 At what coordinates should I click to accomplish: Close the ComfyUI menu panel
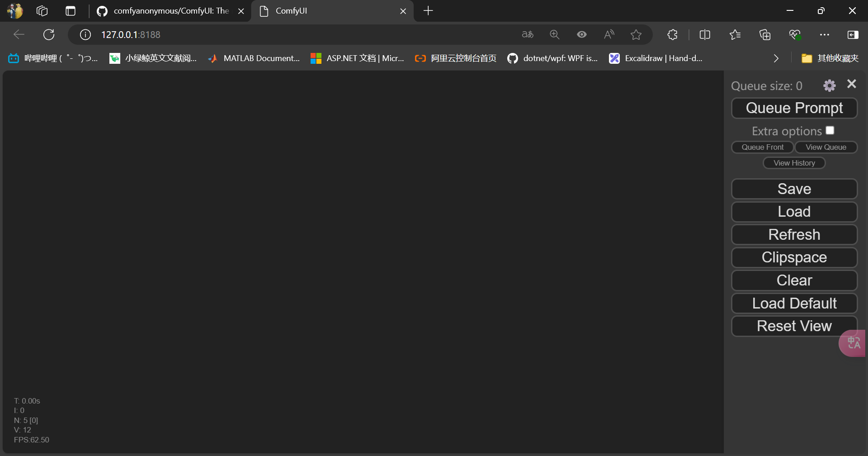pyautogui.click(x=852, y=84)
